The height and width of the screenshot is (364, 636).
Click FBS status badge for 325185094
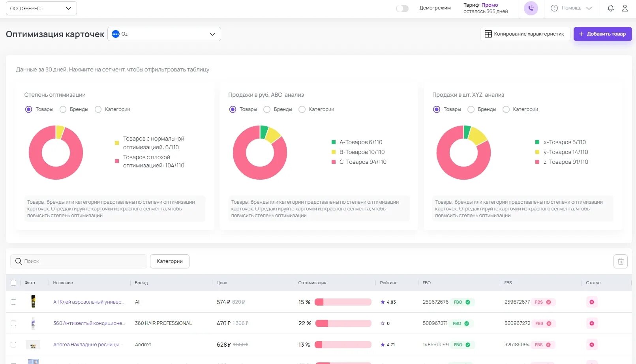[543, 345]
